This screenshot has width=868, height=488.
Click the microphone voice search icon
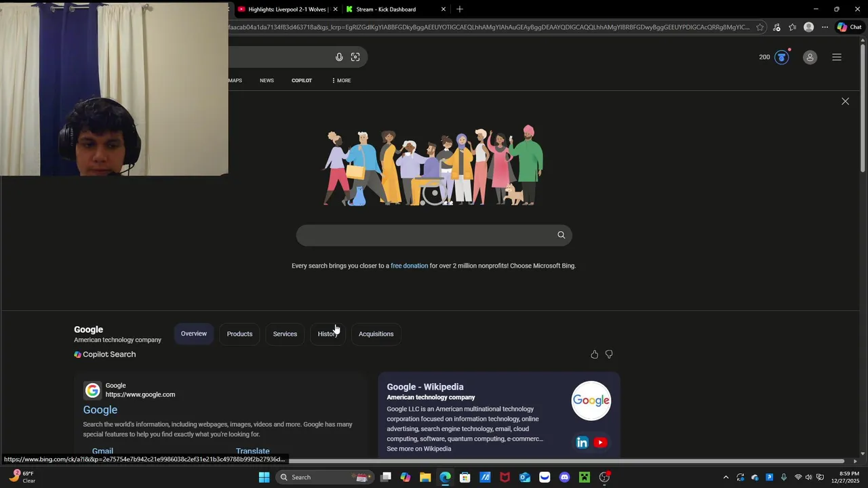tap(339, 57)
